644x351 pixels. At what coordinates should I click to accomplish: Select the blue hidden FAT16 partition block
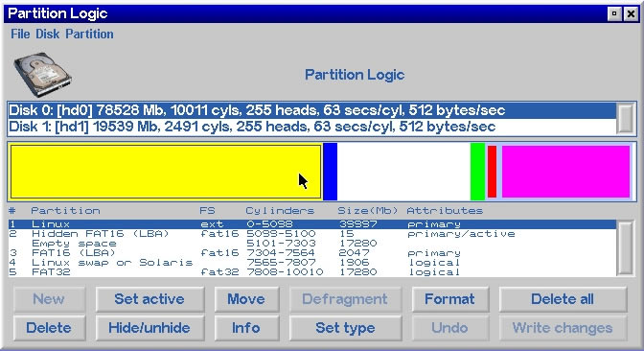coord(331,172)
